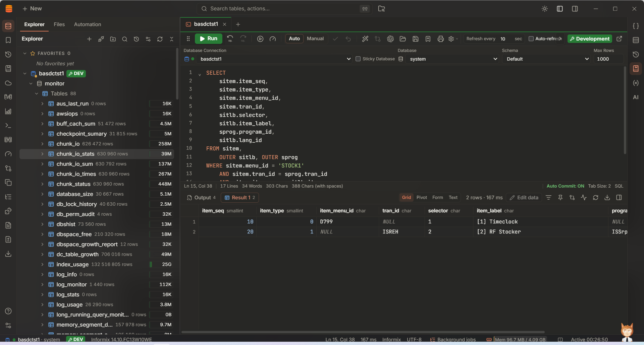Select Manual execution mode
This screenshot has height=345, width=644.
pyautogui.click(x=315, y=39)
